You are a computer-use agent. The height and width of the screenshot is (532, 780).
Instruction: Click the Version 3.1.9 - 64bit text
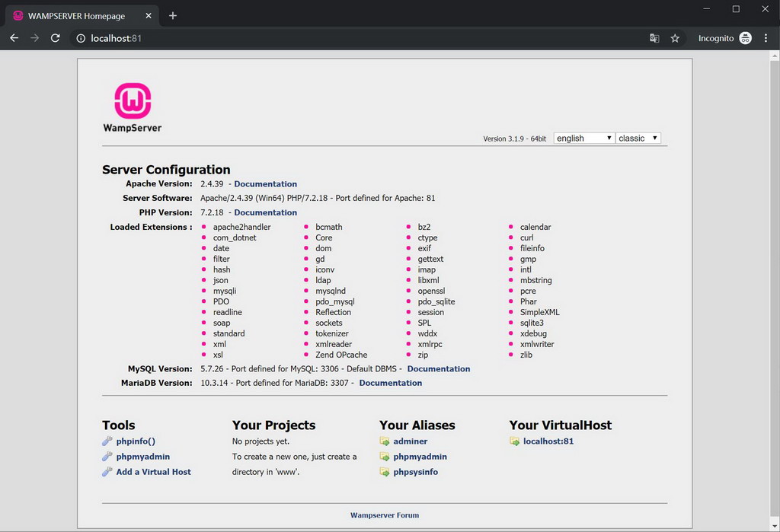pyautogui.click(x=514, y=139)
